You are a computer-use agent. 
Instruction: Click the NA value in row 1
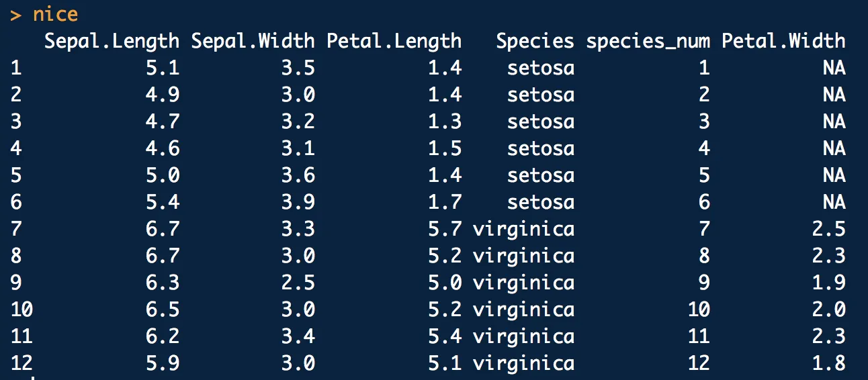coord(834,68)
